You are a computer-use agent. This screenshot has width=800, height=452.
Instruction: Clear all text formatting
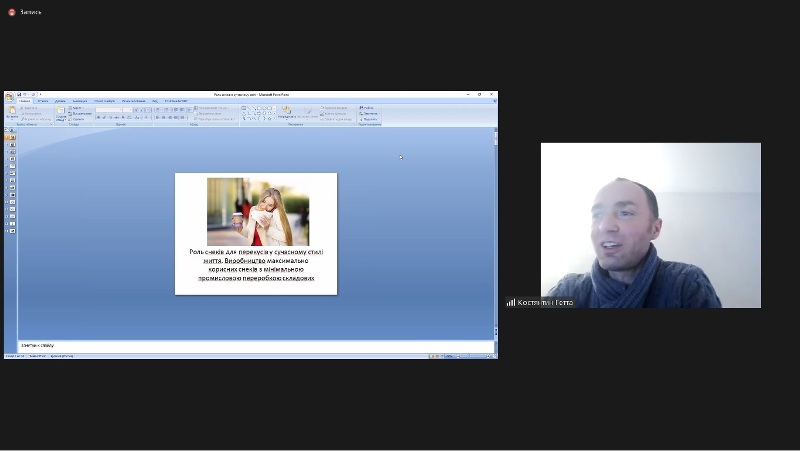(x=148, y=110)
